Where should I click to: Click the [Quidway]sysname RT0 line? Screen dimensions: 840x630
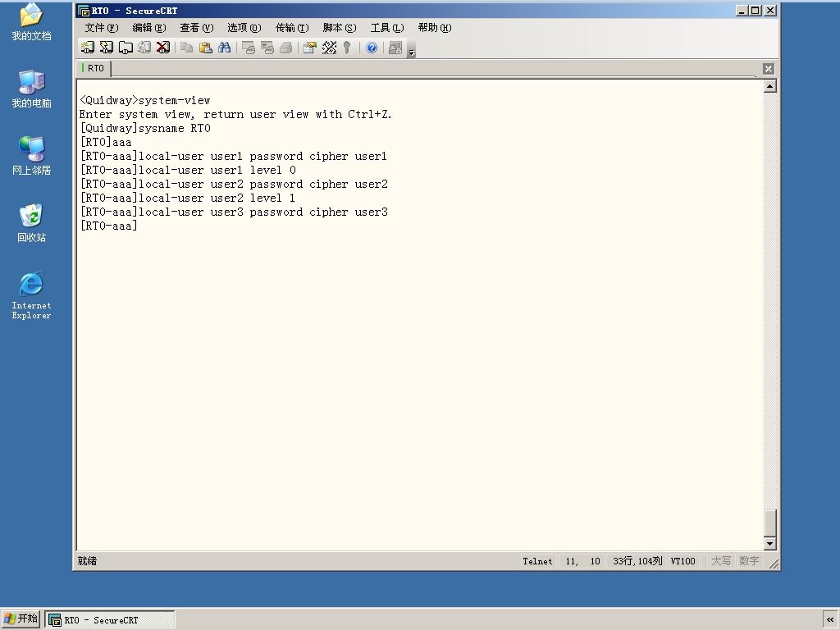pyautogui.click(x=144, y=128)
